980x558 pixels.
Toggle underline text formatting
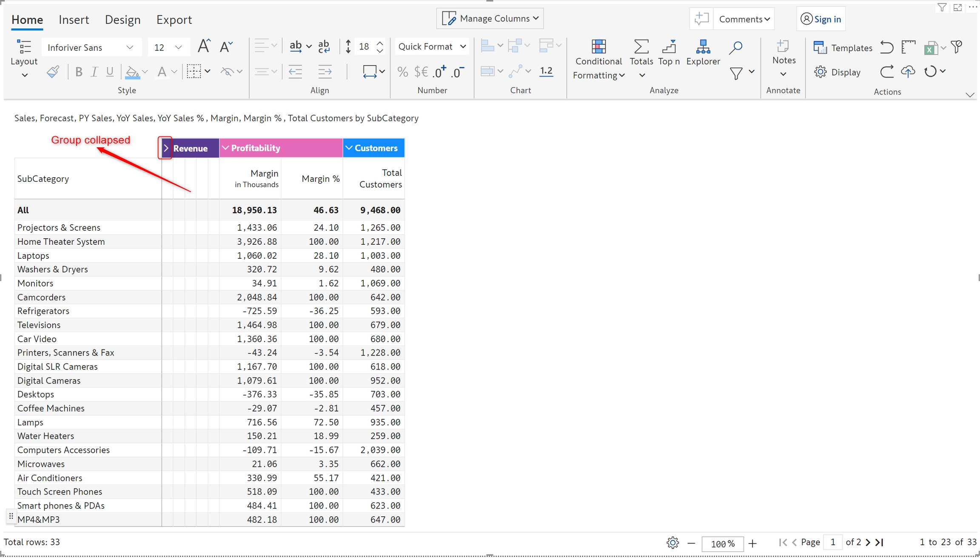[110, 72]
